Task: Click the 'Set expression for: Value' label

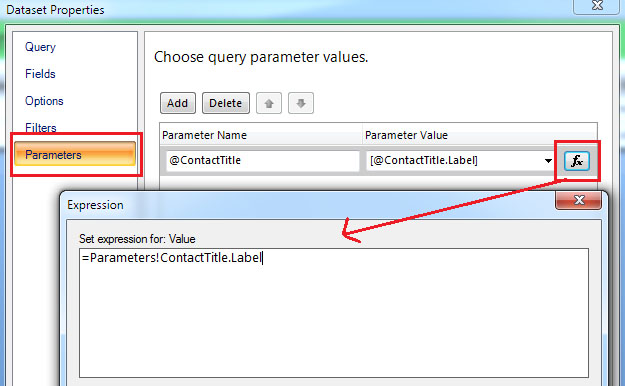Action: [137, 239]
